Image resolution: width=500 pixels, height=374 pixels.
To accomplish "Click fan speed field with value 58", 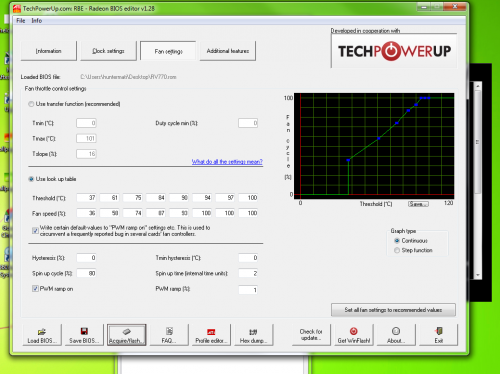I will [x=110, y=213].
